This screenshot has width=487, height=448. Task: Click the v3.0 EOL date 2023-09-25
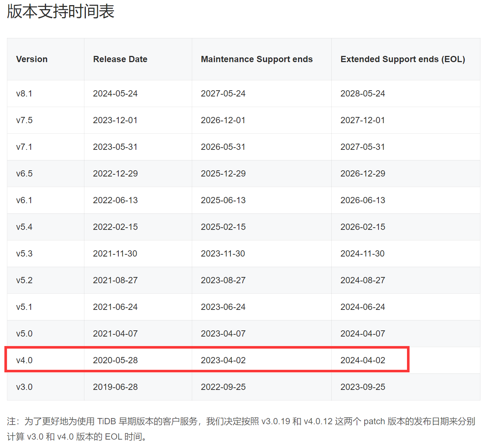pos(363,387)
